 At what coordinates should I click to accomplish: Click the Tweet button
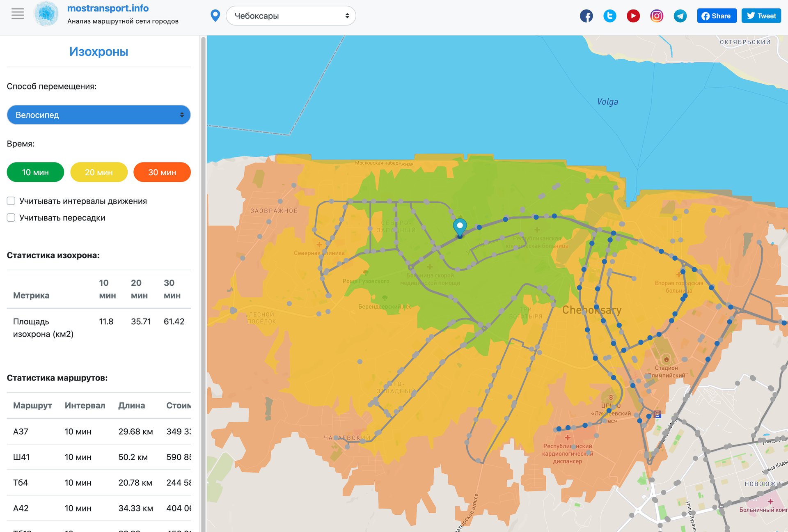[x=761, y=16]
